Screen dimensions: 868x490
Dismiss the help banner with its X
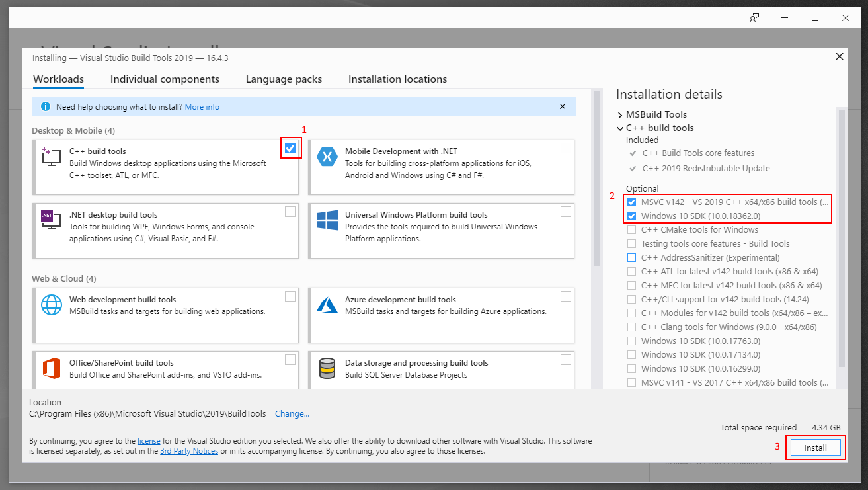click(x=563, y=106)
